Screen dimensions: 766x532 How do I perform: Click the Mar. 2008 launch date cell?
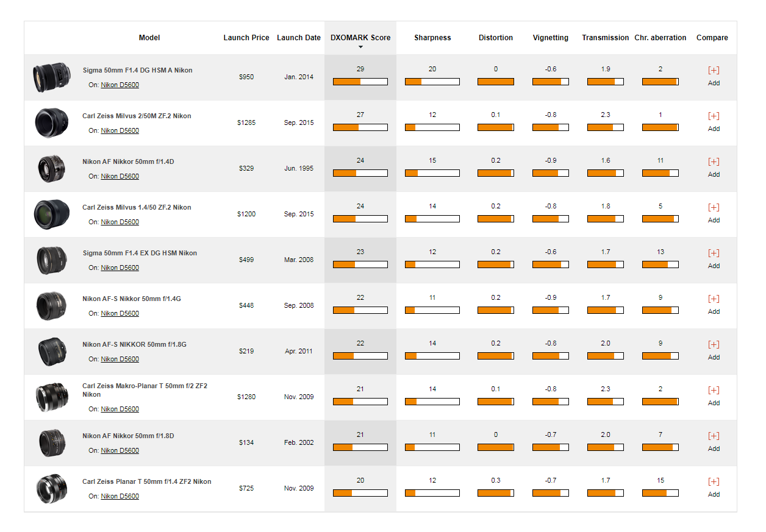pyautogui.click(x=299, y=260)
